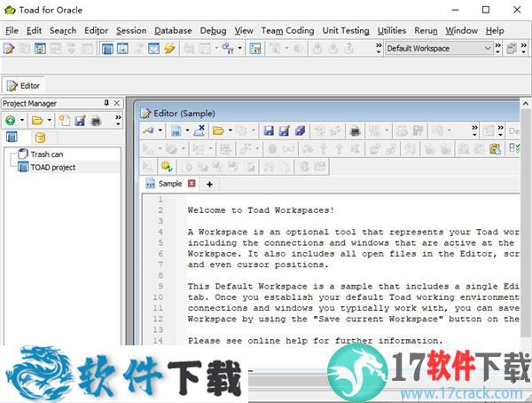Open the Unit Testing menu

tap(346, 30)
